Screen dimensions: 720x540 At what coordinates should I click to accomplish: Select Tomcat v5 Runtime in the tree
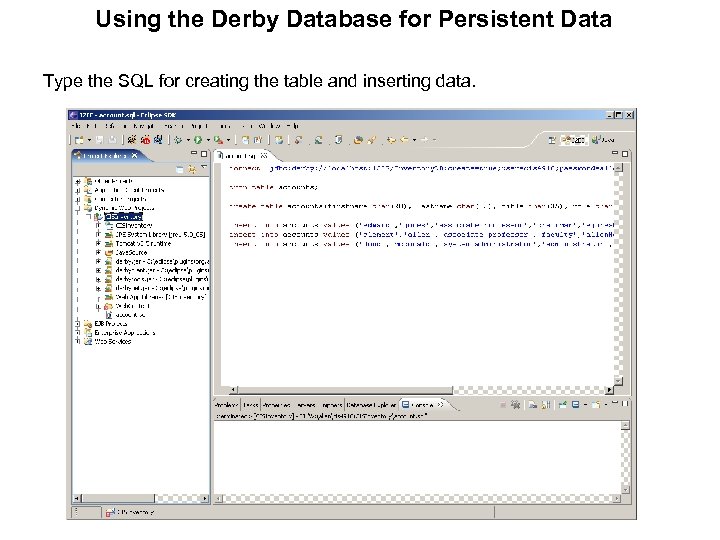coord(143,243)
